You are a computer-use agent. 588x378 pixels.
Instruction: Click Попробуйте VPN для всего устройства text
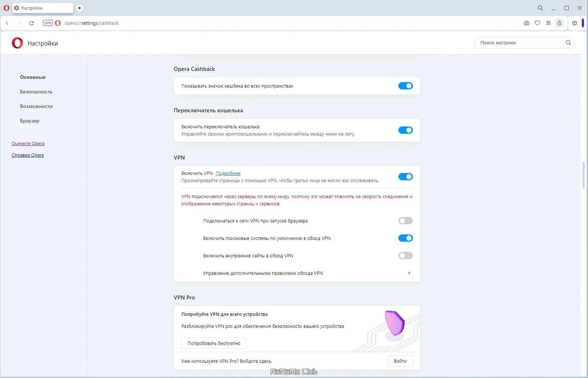[224, 314]
